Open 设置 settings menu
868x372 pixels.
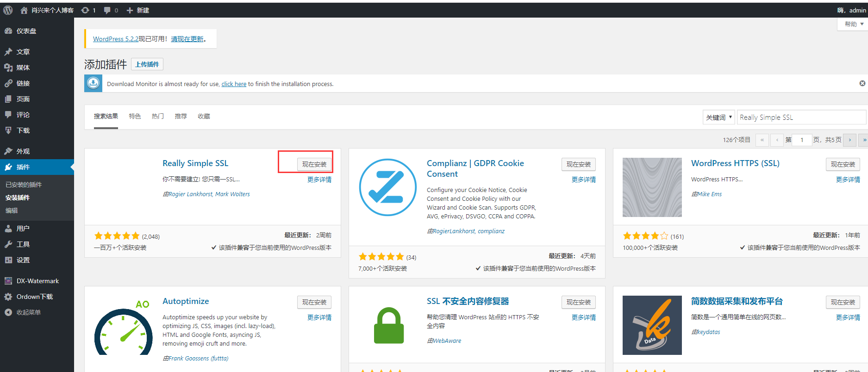click(x=37, y=260)
